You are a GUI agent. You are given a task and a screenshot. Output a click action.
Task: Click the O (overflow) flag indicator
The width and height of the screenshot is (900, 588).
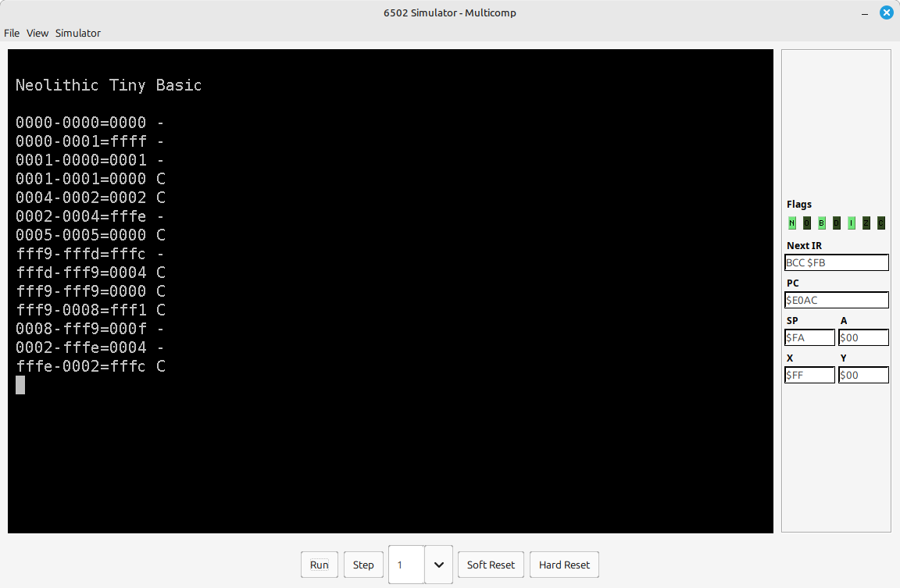pos(807,223)
